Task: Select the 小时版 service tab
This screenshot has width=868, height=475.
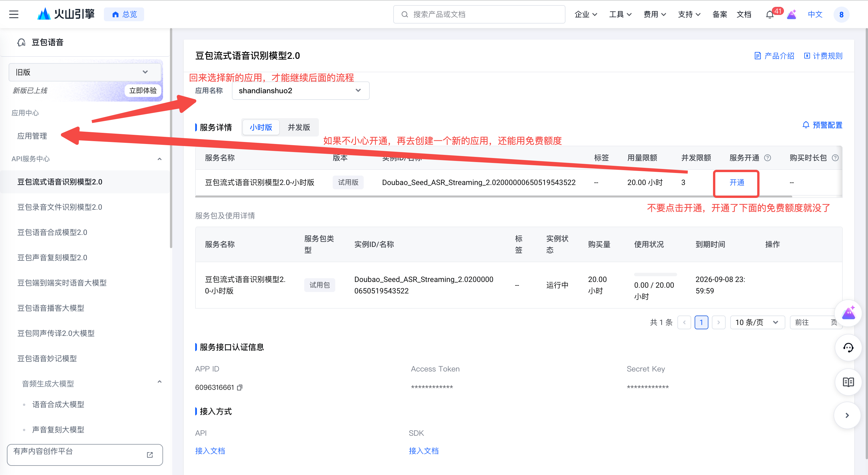Action: 261,127
